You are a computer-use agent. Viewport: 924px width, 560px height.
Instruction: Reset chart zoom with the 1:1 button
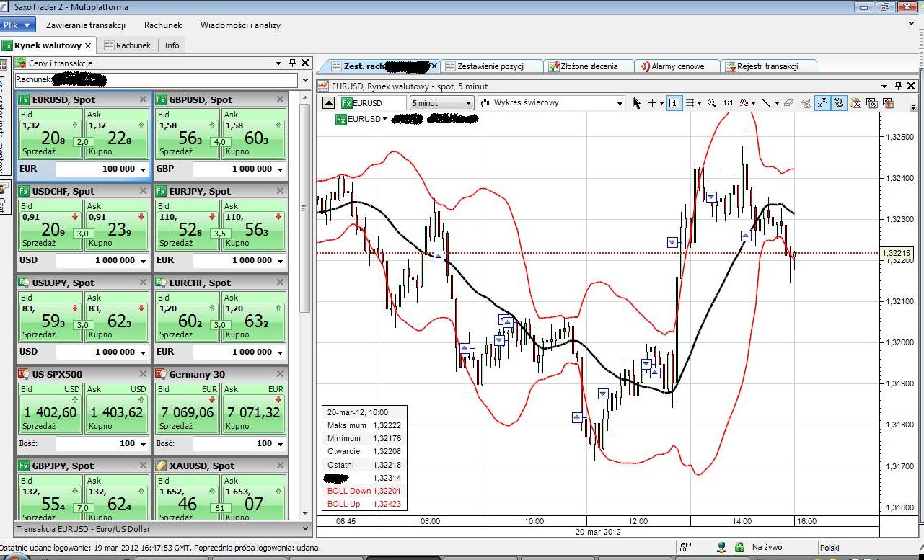[x=729, y=103]
